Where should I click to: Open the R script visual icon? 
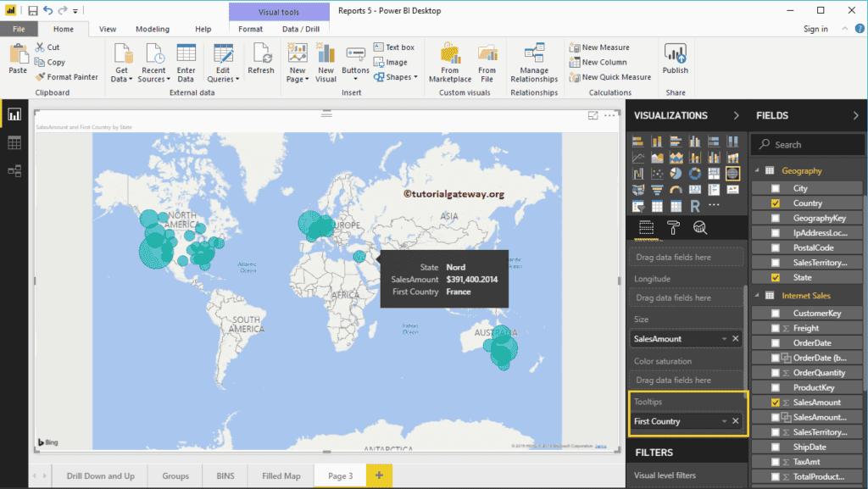[694, 204]
